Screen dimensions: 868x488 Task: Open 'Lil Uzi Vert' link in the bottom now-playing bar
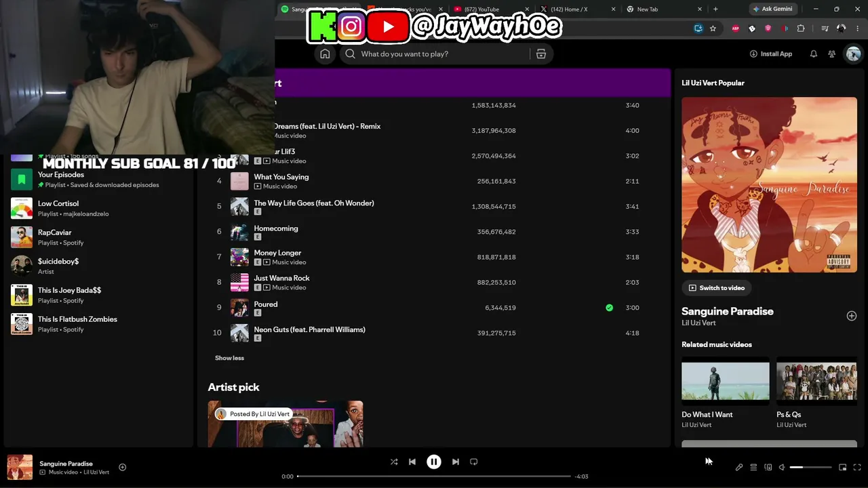96,472
